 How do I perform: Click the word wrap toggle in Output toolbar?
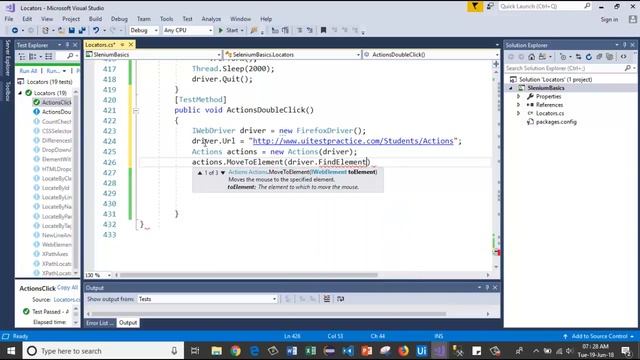pyautogui.click(x=340, y=299)
